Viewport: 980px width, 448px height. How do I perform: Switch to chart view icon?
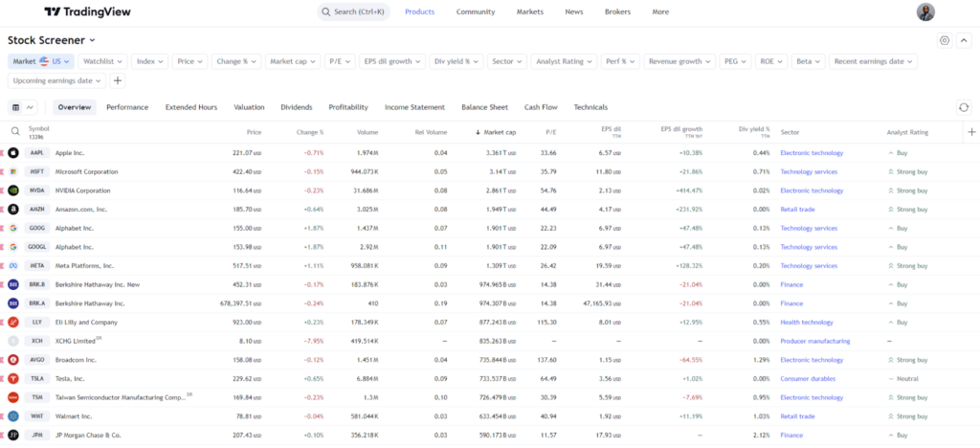coord(30,107)
